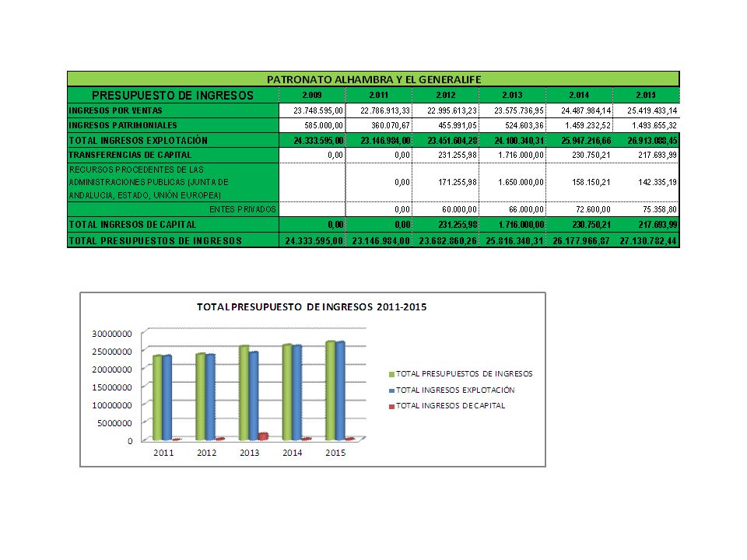Select the TRANSFERENCIAS DE CAPITAL row label
747x560 pixels.
[x=130, y=155]
